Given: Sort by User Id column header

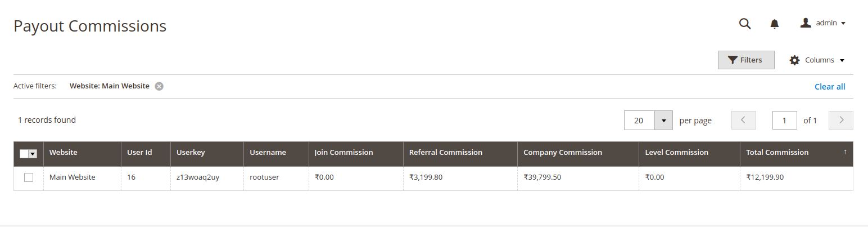Looking at the screenshot, I should click(x=139, y=153).
